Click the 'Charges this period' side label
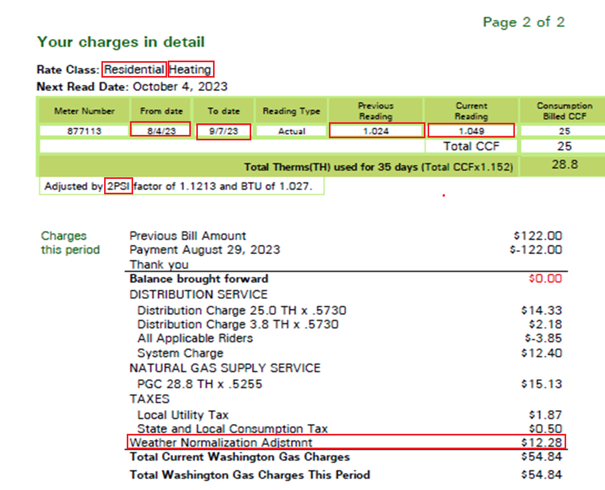605x490 pixels. (70, 243)
